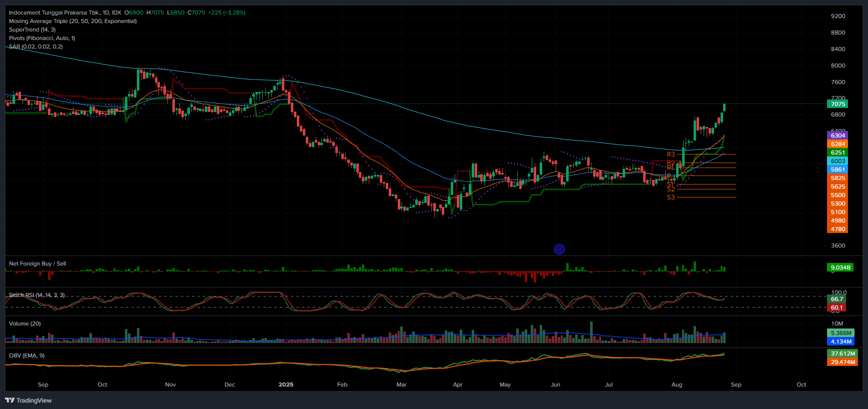The width and height of the screenshot is (868, 409).
Task: Click the 5.366M volume value label
Action: coord(841,333)
